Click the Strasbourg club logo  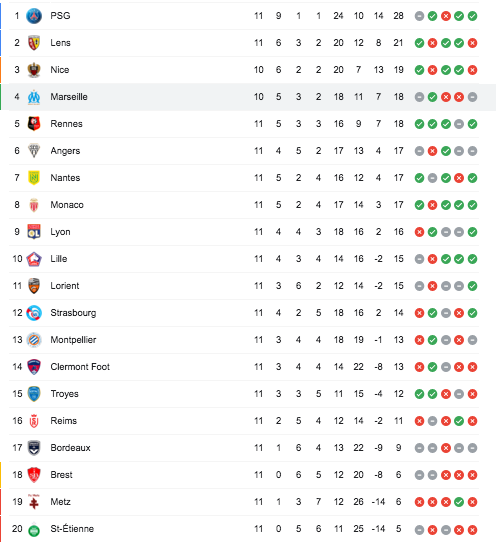(34, 313)
